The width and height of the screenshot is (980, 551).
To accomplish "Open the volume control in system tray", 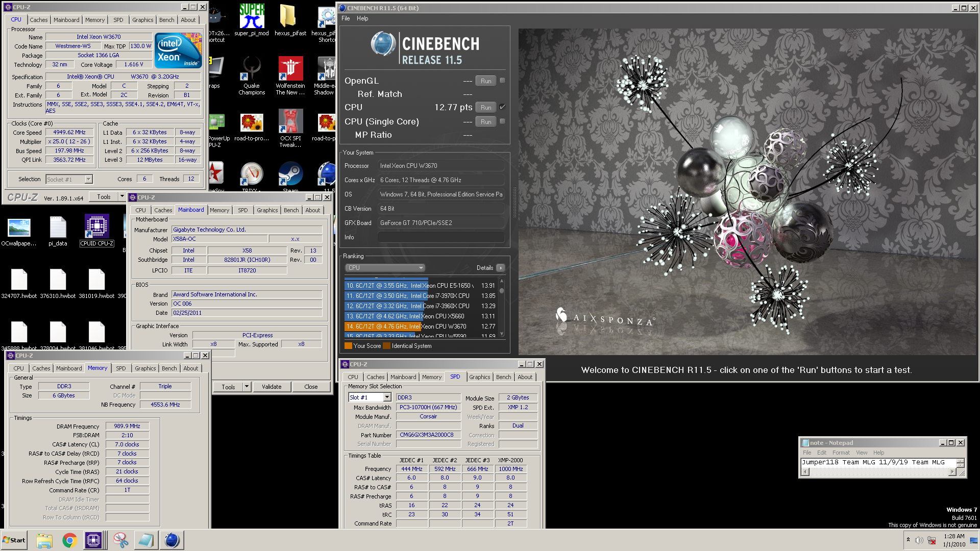I will pyautogui.click(x=919, y=540).
